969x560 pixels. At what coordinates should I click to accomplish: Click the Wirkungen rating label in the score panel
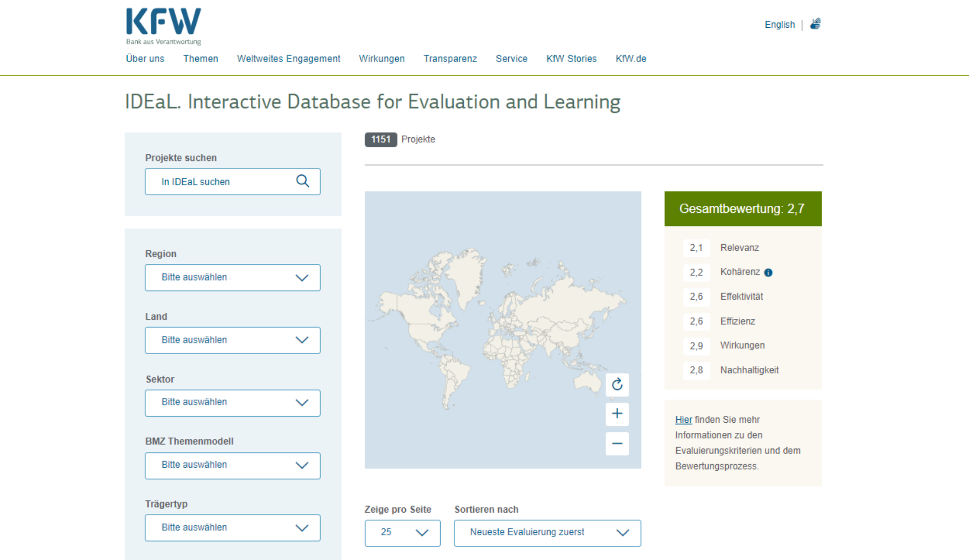tap(742, 346)
